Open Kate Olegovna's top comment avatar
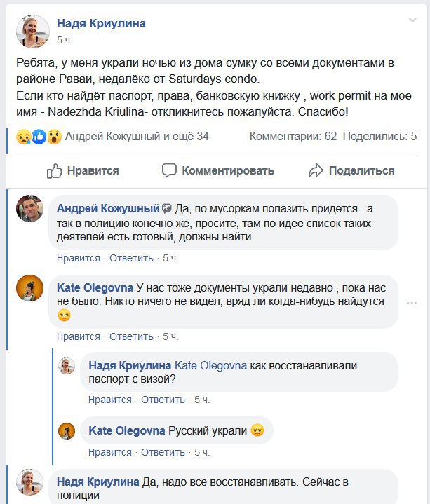 coord(32,288)
